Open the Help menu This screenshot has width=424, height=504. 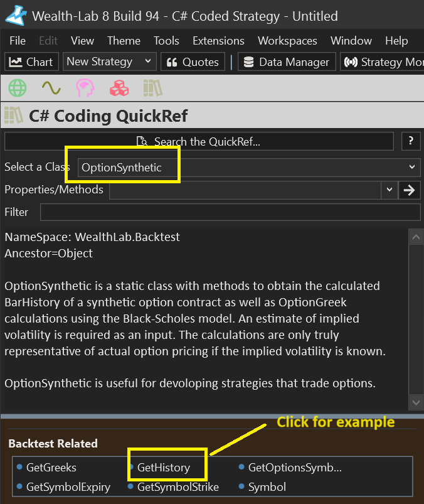pos(396,41)
